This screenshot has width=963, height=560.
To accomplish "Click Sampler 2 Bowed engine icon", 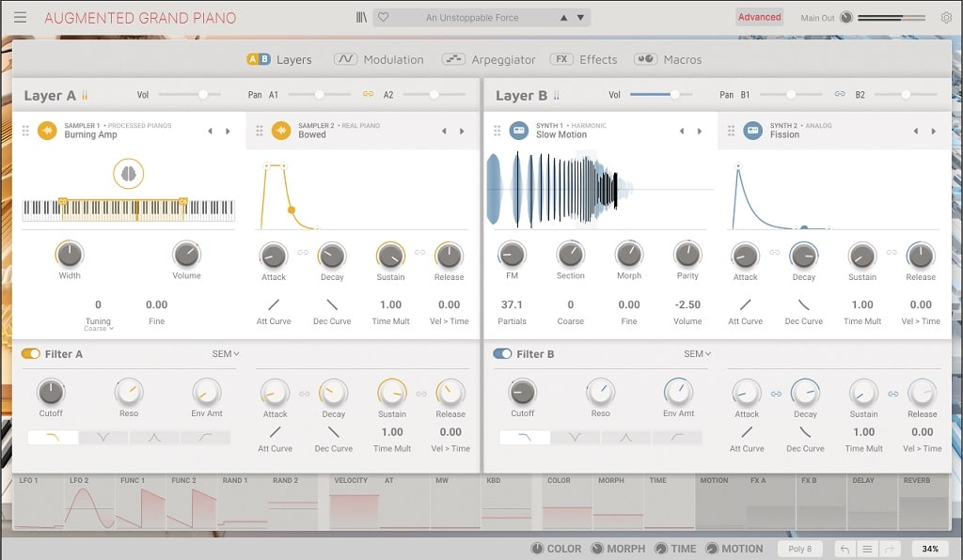I will coord(281,130).
